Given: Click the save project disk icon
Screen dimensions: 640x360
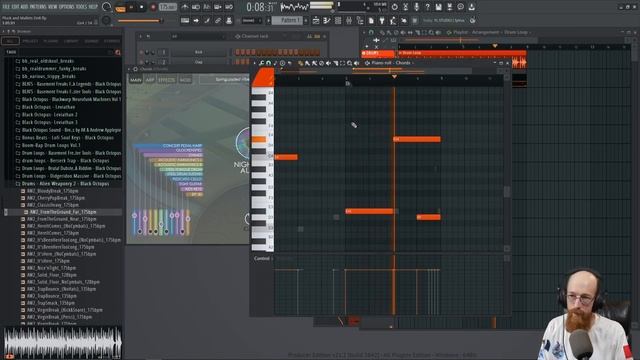Looking at the screenshot, I should pos(438,7).
